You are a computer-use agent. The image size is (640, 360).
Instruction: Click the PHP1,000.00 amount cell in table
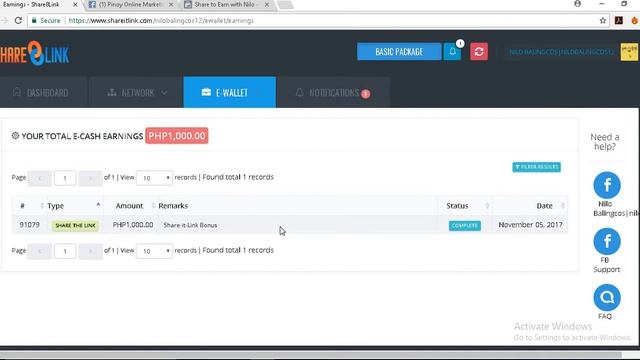(133, 225)
